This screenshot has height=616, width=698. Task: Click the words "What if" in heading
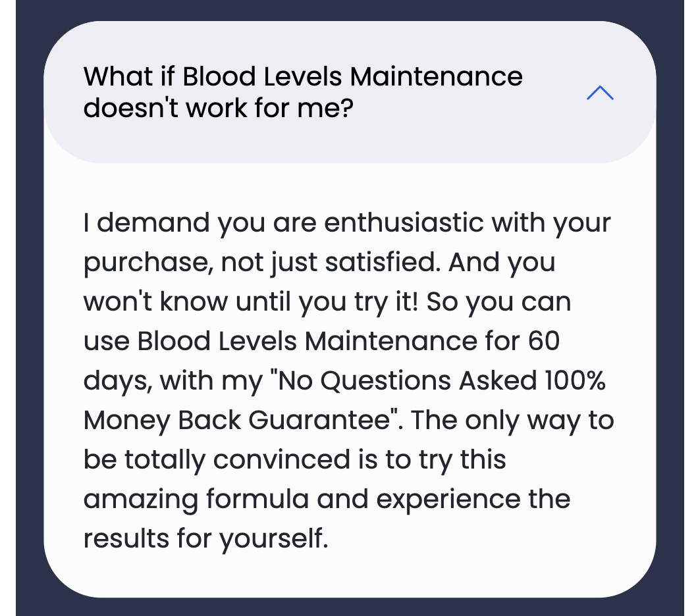coord(128,77)
